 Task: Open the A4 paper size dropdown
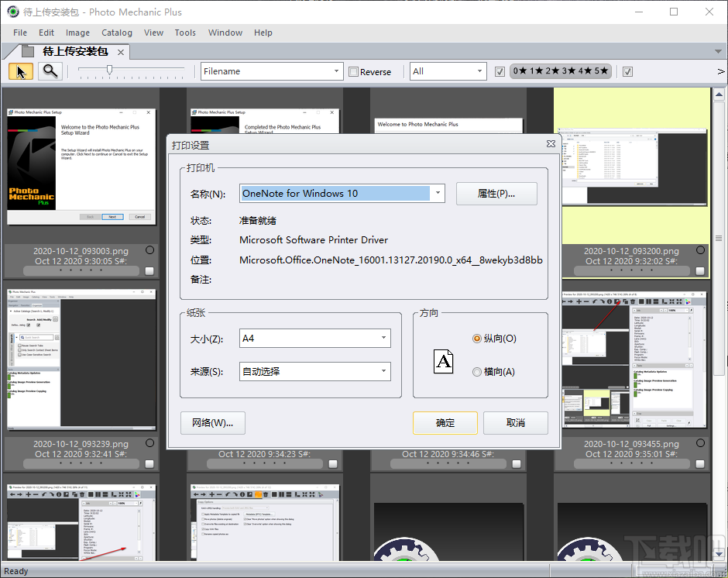coord(384,338)
